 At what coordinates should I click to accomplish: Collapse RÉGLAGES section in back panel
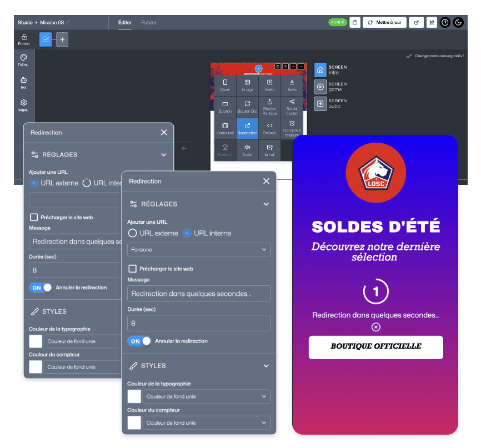(x=164, y=155)
